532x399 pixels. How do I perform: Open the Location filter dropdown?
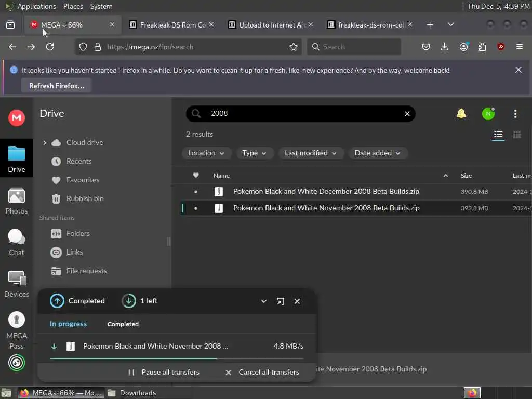206,153
